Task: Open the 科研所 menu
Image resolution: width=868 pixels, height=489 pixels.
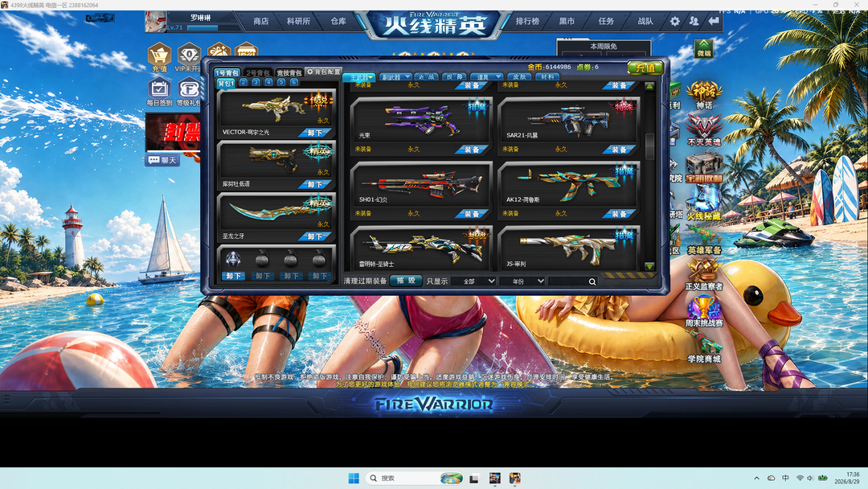Action: [298, 21]
